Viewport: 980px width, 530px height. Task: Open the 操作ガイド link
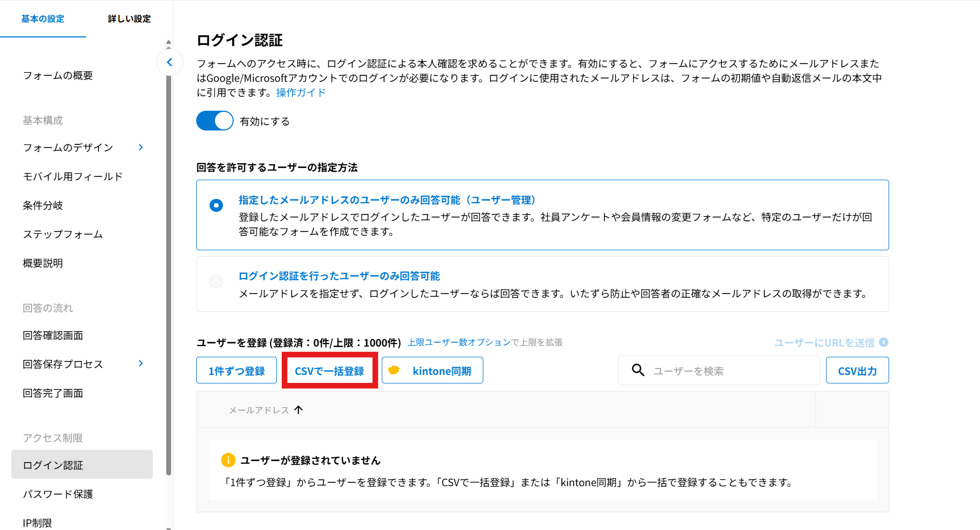[x=300, y=93]
